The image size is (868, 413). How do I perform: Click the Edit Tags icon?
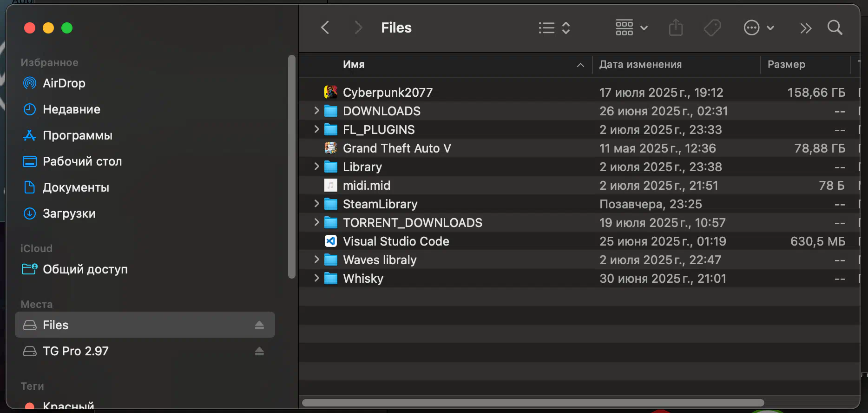[712, 28]
